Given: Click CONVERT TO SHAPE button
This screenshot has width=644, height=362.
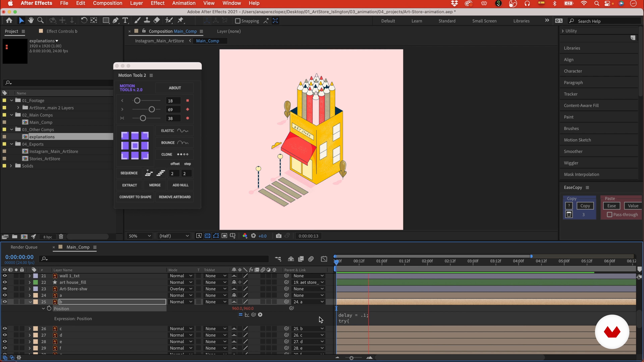Looking at the screenshot, I should click(135, 197).
